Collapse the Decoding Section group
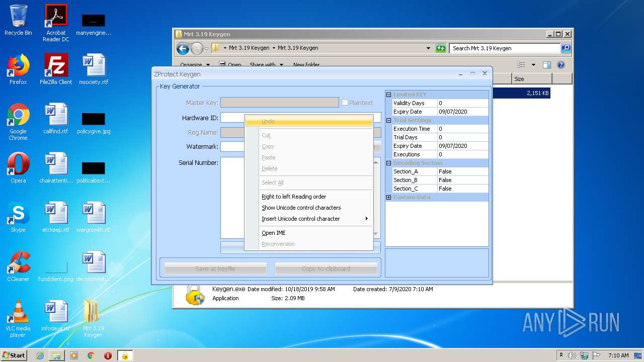The height and width of the screenshot is (362, 644). point(388,163)
